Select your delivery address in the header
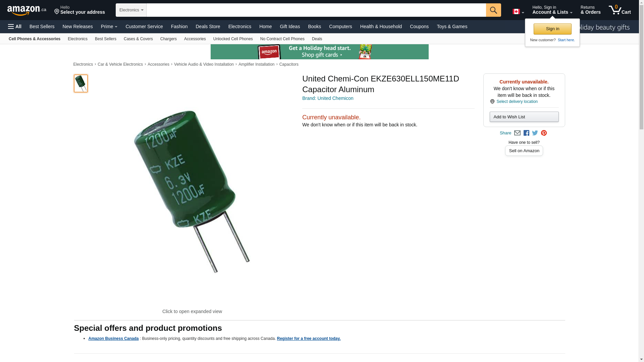 tap(79, 10)
